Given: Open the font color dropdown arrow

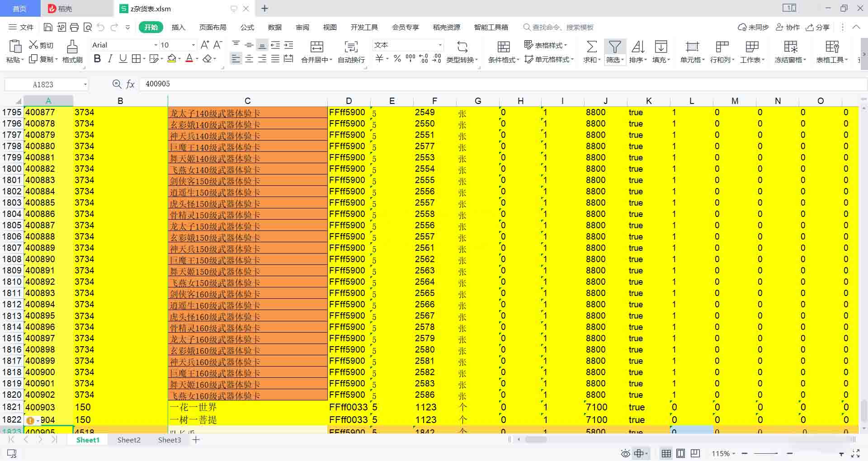Looking at the screenshot, I should (197, 59).
